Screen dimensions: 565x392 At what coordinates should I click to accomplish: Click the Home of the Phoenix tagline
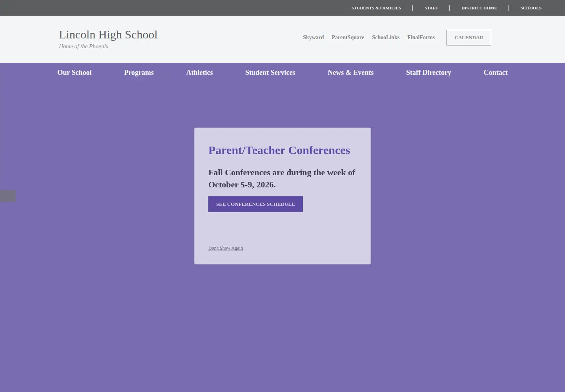point(84,46)
